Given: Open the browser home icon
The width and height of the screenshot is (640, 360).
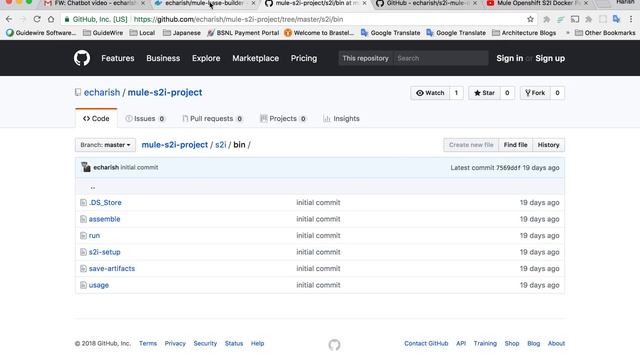Looking at the screenshot, I should (51, 19).
